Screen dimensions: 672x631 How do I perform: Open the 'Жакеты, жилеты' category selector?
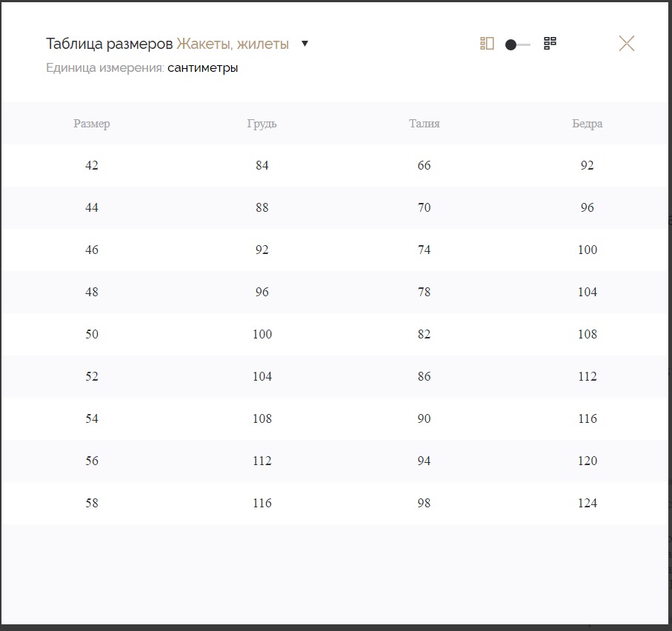point(233,44)
